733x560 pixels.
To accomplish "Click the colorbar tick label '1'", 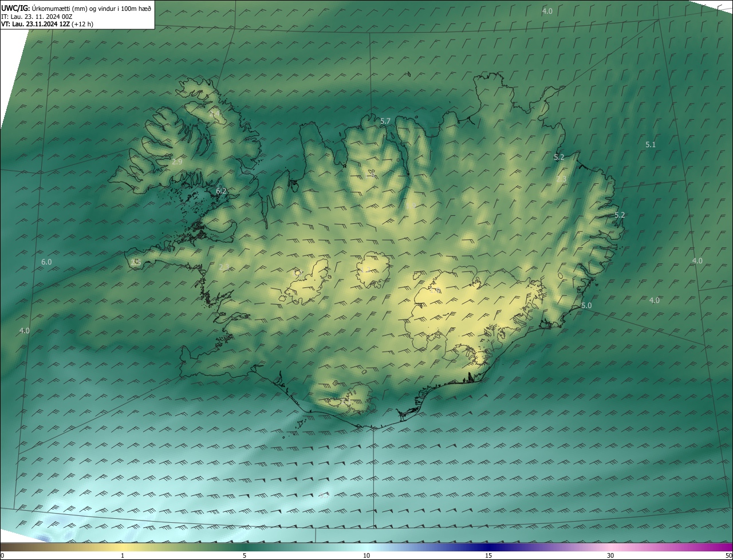I will (x=123, y=555).
